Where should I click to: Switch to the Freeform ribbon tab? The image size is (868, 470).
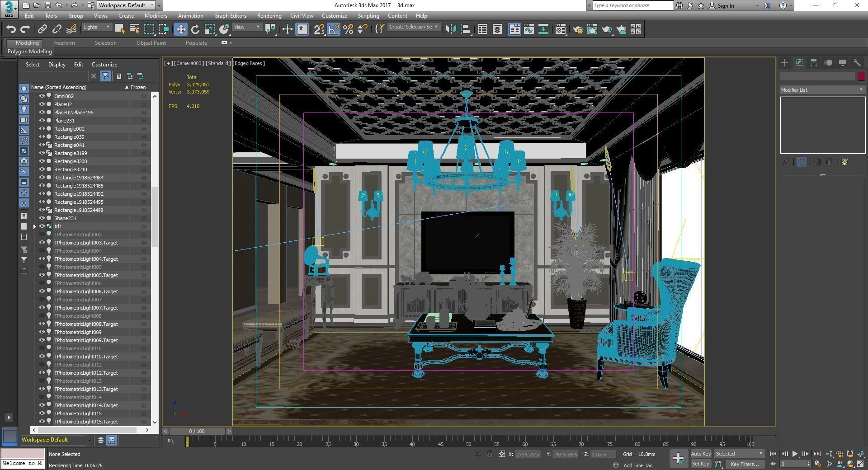tap(64, 43)
